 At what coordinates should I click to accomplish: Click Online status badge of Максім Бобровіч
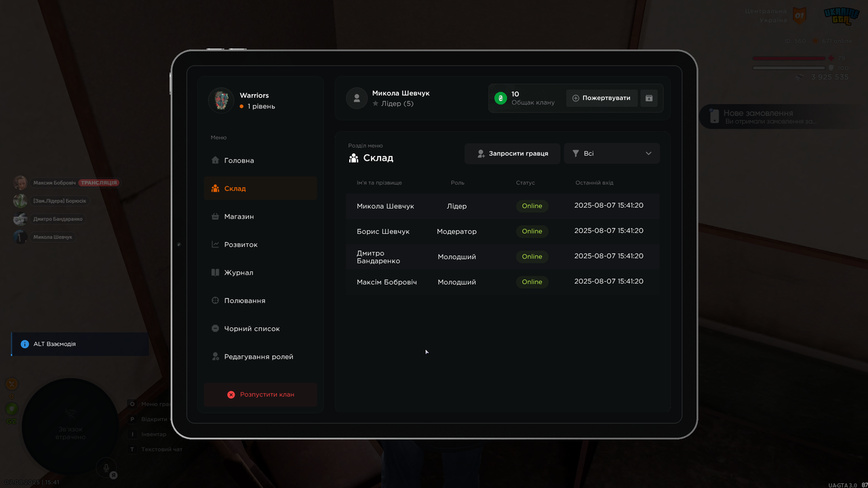(x=532, y=282)
